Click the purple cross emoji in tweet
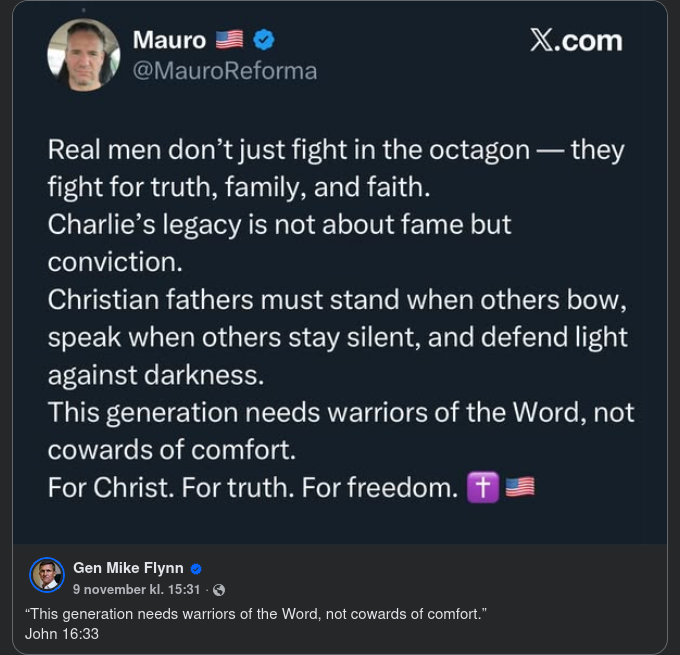The image size is (680, 655). tap(483, 488)
